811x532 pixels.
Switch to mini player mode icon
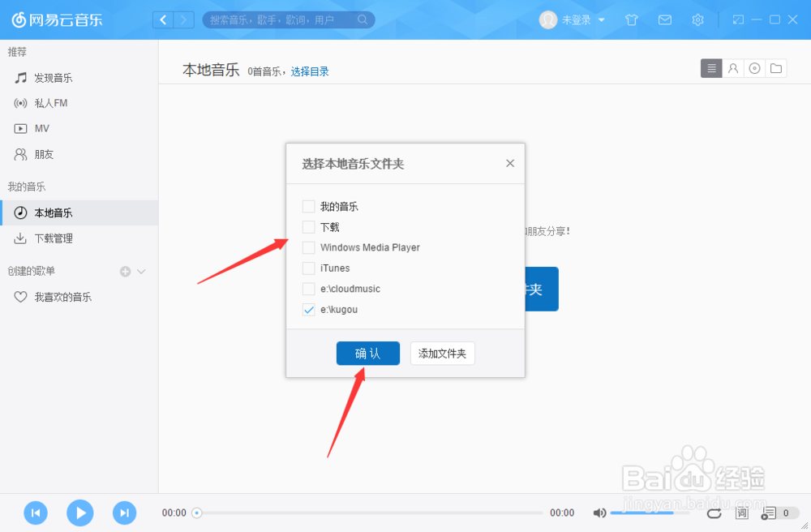pos(738,19)
